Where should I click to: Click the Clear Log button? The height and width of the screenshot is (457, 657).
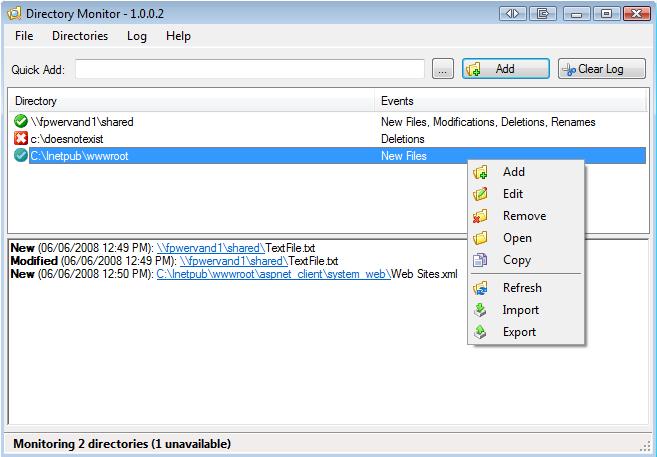(602, 69)
